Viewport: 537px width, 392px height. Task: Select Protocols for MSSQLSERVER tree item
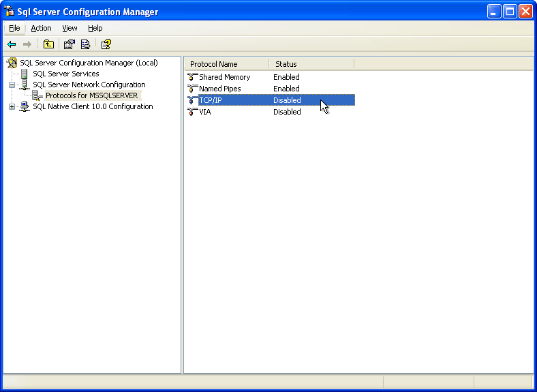tap(92, 95)
